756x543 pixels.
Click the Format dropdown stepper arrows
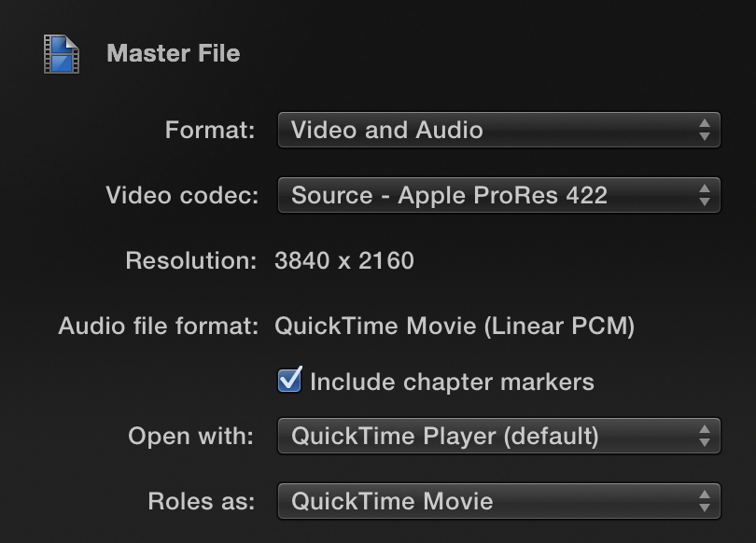point(705,130)
